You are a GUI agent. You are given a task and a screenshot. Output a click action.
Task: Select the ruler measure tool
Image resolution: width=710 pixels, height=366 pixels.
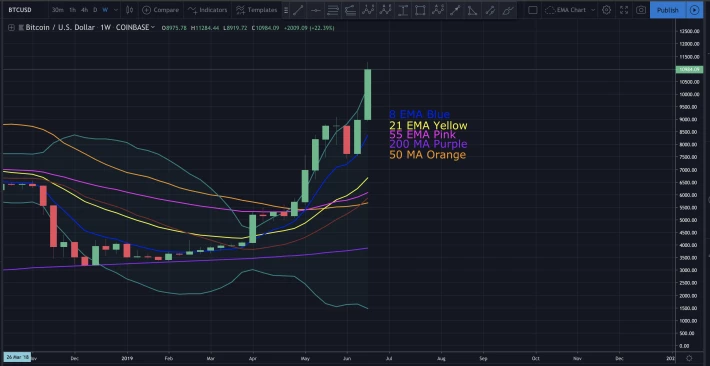(490, 10)
